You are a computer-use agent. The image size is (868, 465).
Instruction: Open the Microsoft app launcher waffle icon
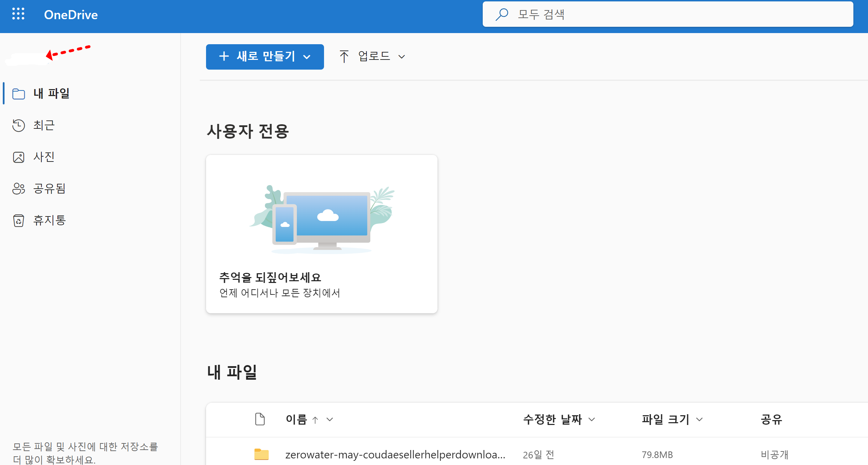(x=18, y=14)
